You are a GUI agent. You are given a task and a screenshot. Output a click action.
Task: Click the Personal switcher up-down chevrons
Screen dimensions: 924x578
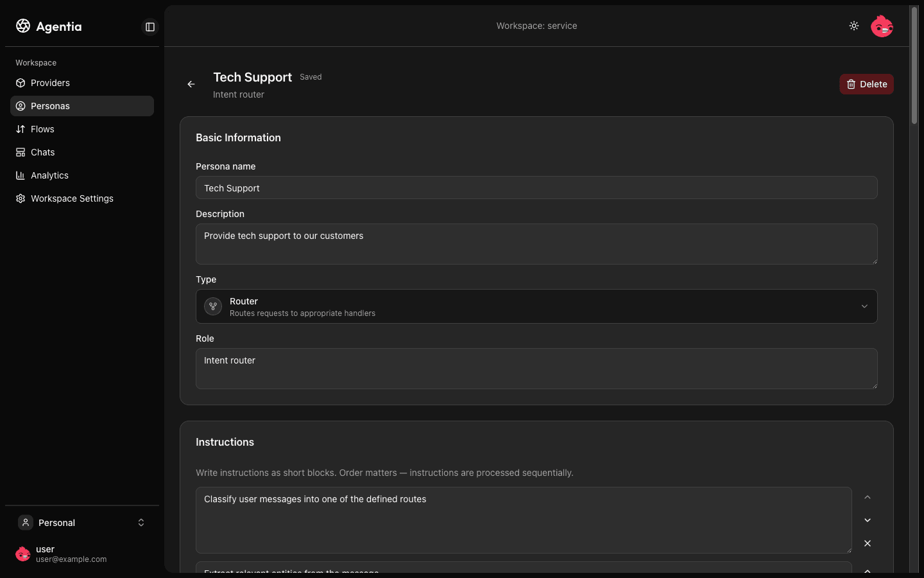click(x=141, y=523)
